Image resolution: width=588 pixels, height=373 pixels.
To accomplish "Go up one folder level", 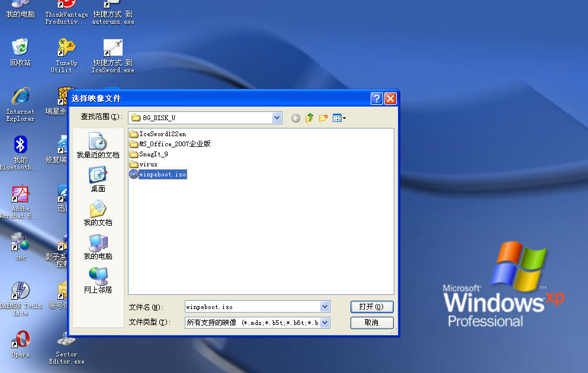I will [309, 118].
